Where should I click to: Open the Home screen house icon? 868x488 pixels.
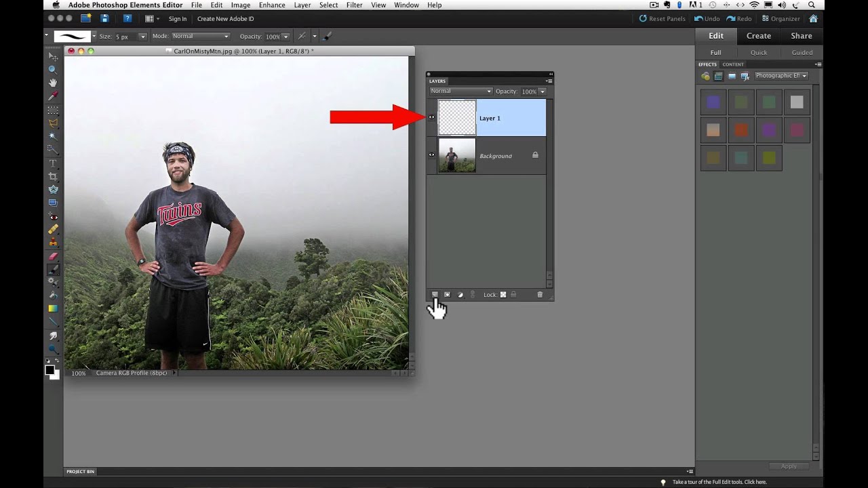click(x=812, y=18)
